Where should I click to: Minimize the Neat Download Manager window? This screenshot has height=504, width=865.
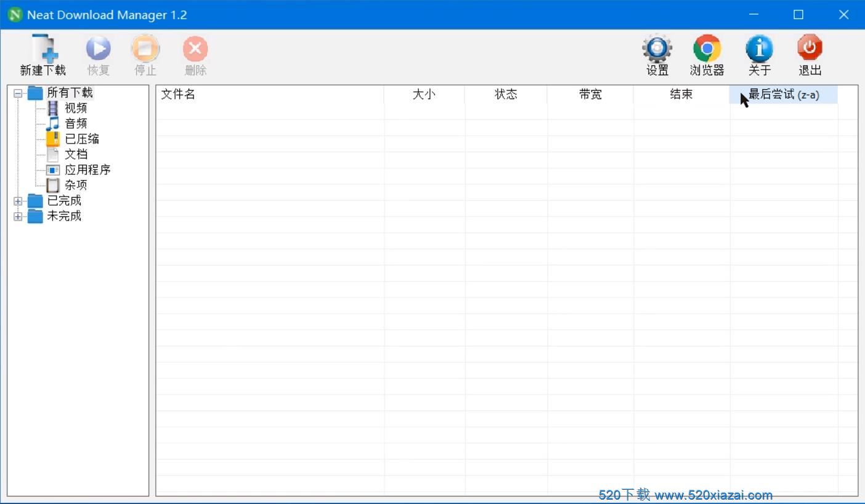coord(753,15)
